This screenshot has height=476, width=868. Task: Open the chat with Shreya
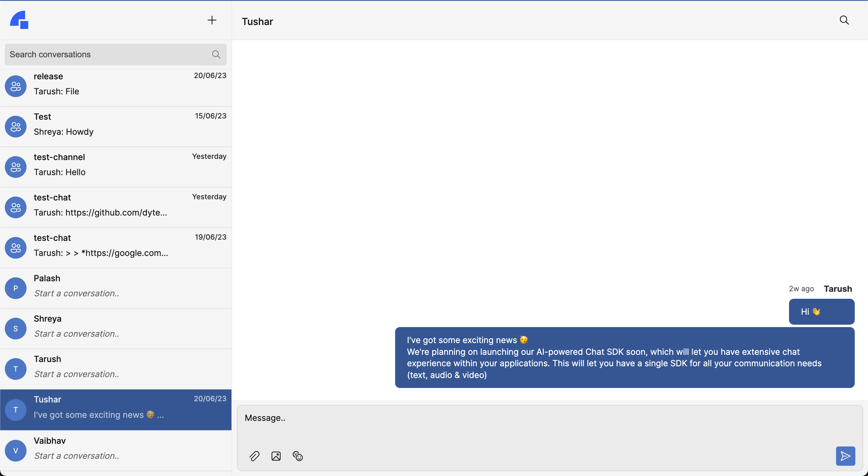(x=115, y=328)
